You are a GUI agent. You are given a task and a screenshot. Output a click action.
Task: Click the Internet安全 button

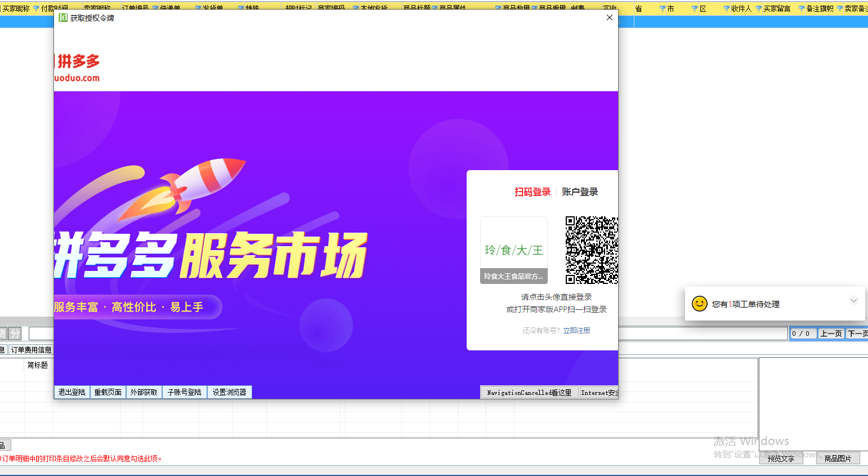pyautogui.click(x=599, y=393)
